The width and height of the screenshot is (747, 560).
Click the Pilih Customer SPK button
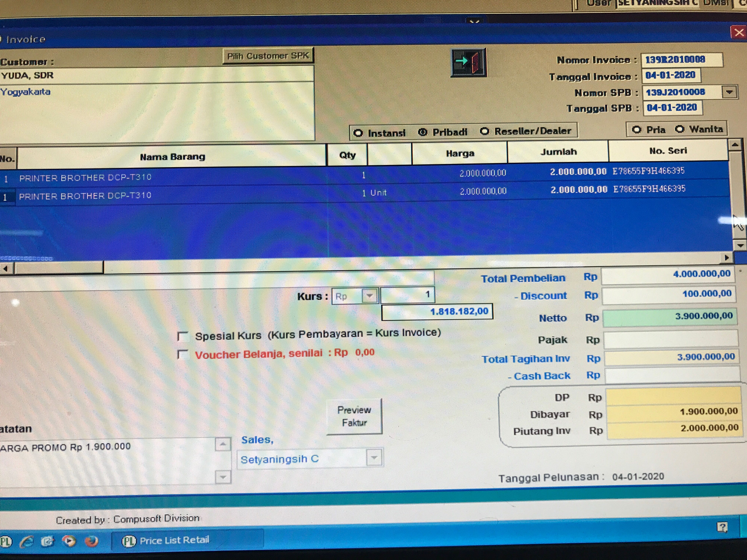click(x=268, y=56)
